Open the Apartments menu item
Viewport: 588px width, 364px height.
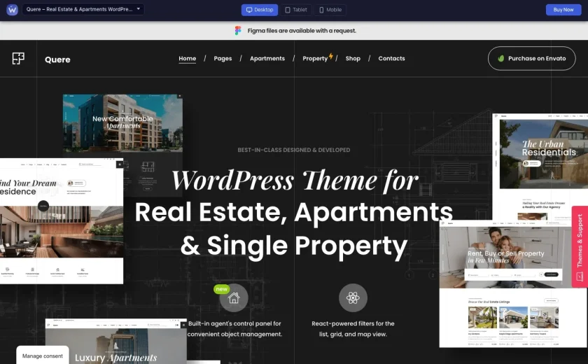tap(267, 59)
